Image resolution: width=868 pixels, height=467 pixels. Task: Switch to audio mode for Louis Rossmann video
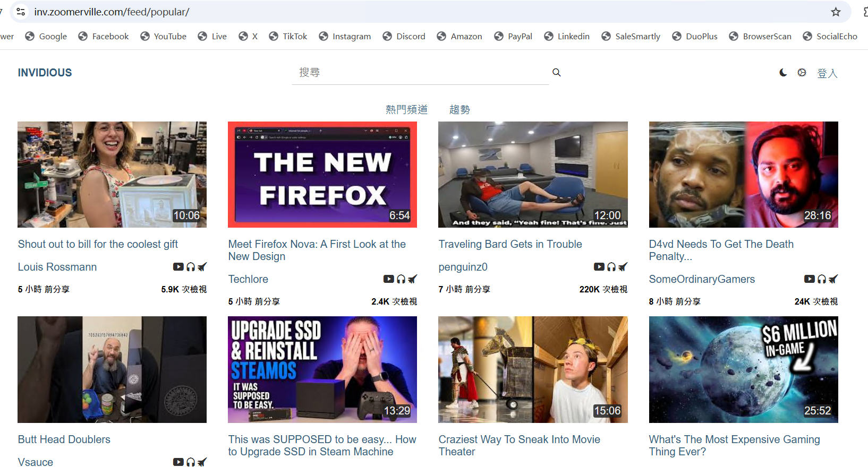tap(191, 267)
